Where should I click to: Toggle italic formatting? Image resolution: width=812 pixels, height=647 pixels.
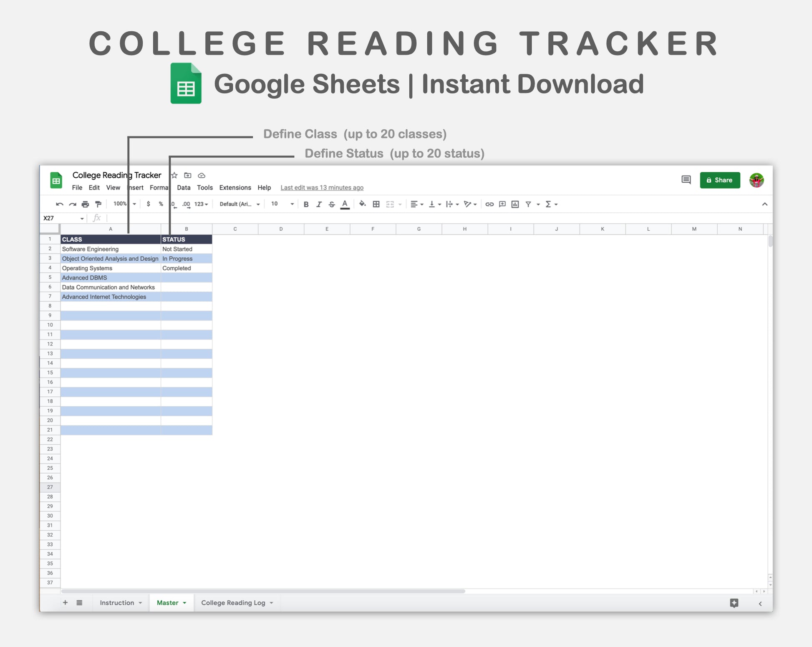(x=319, y=204)
